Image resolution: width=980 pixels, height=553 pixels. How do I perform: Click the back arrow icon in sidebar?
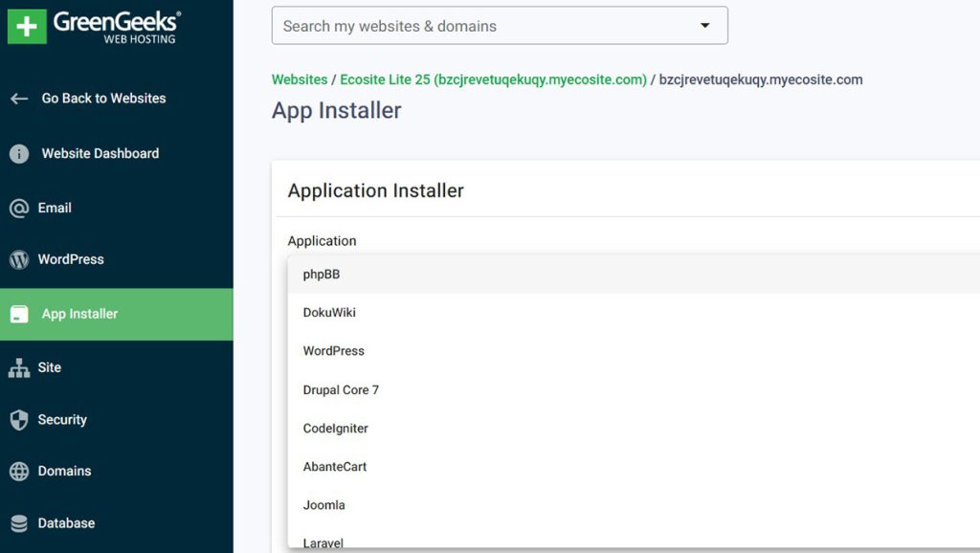tap(19, 99)
